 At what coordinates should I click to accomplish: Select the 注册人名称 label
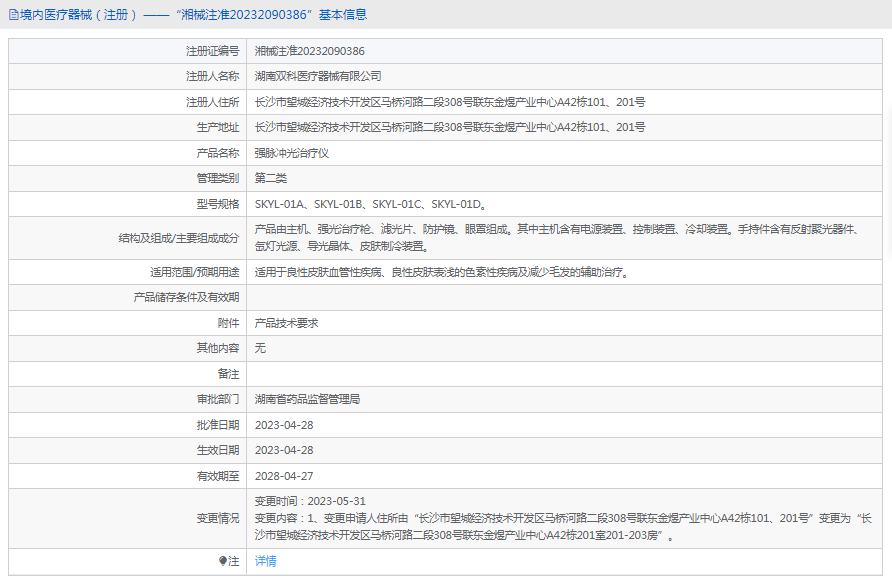pos(212,76)
